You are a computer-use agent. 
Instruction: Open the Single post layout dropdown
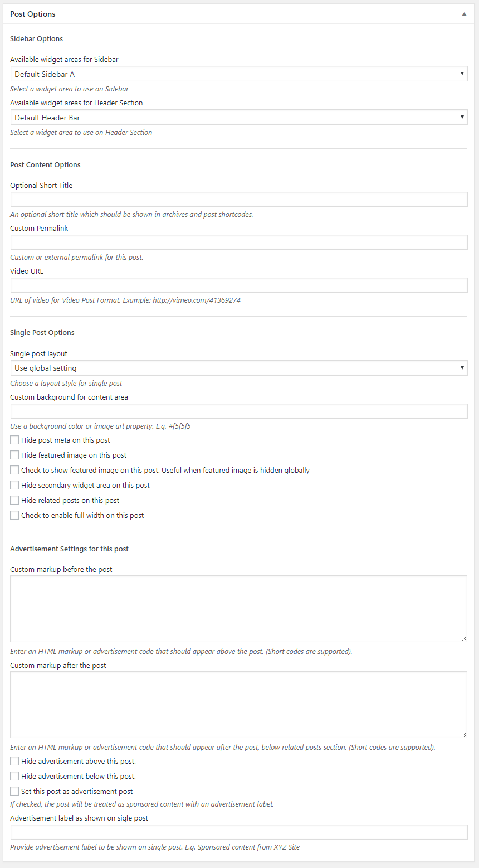(x=238, y=368)
